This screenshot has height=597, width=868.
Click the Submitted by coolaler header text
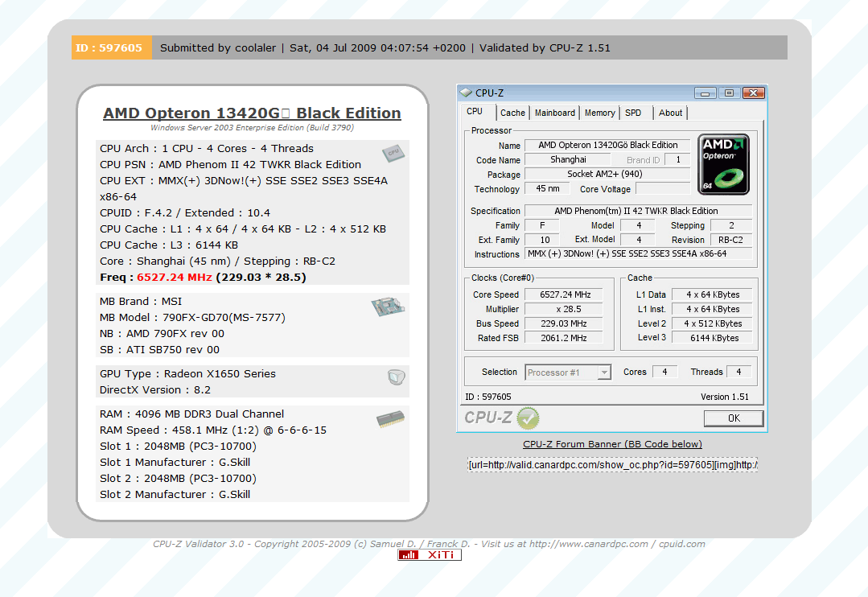218,47
